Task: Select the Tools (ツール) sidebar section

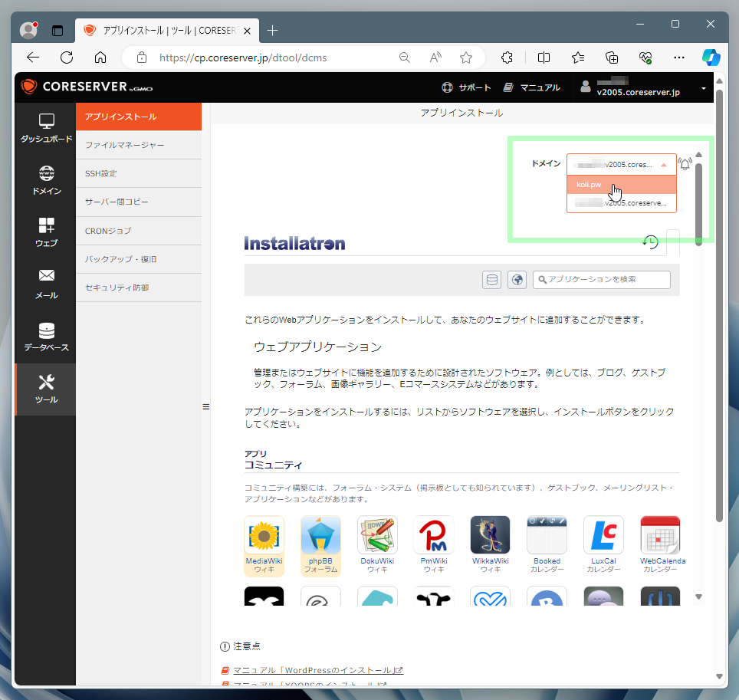Action: 46,389
